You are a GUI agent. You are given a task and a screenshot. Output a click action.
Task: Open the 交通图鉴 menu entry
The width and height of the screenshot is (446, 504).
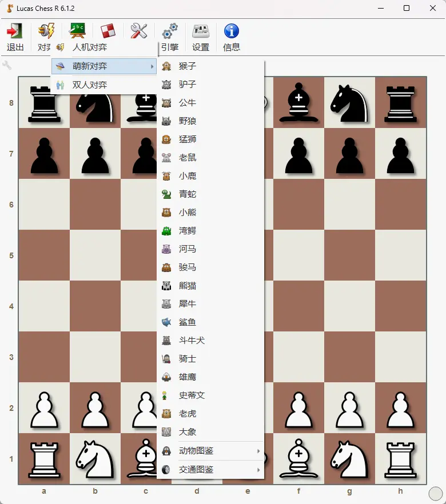210,470
